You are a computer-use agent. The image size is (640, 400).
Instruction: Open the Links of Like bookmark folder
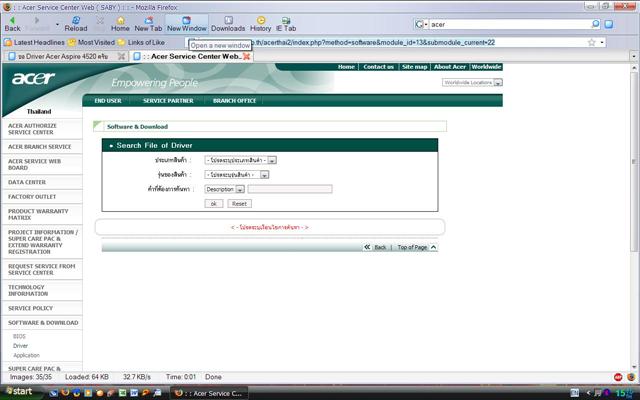tap(141, 42)
